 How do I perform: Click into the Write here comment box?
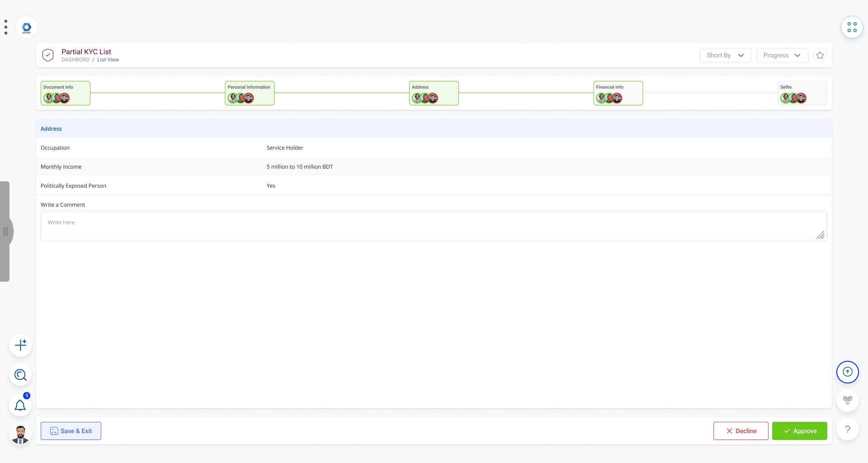pos(433,226)
